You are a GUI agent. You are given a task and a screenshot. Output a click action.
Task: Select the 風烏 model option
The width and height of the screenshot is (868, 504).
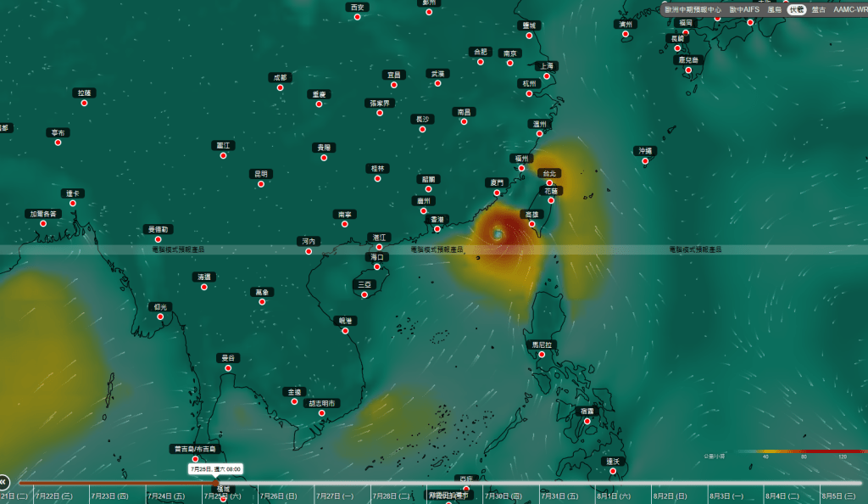click(x=774, y=10)
